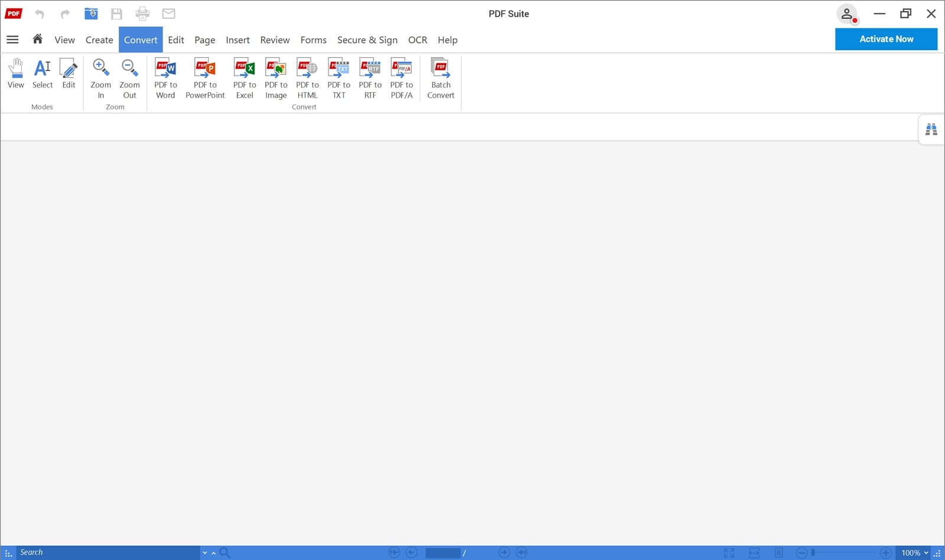This screenshot has width=945, height=560.
Task: Click the Undo arrow in title bar
Action: (40, 14)
